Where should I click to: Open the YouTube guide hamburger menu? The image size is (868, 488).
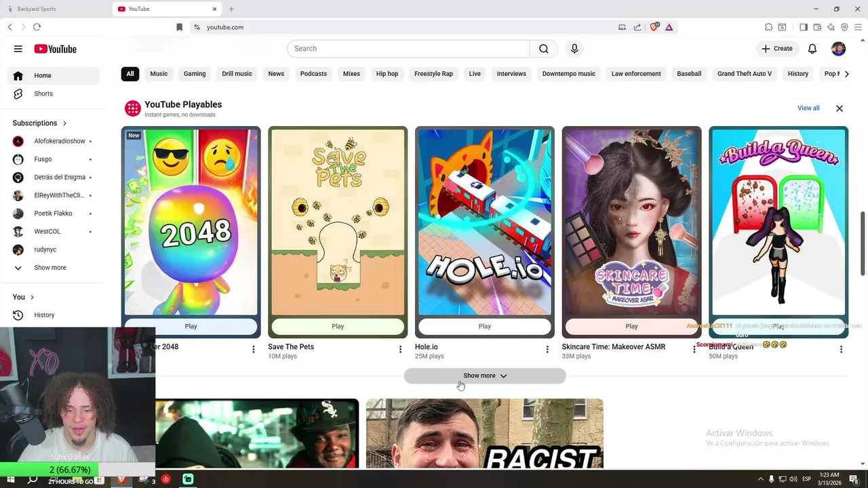(18, 49)
